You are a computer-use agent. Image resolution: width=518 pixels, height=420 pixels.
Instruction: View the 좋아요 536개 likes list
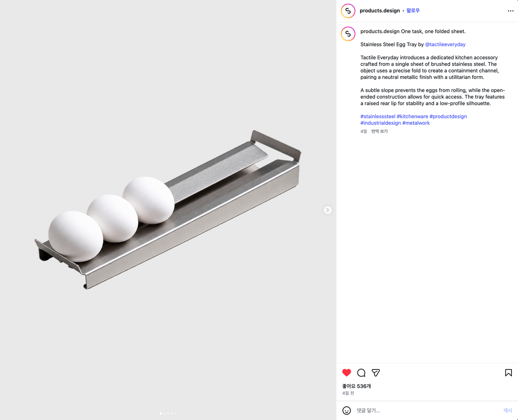click(357, 386)
